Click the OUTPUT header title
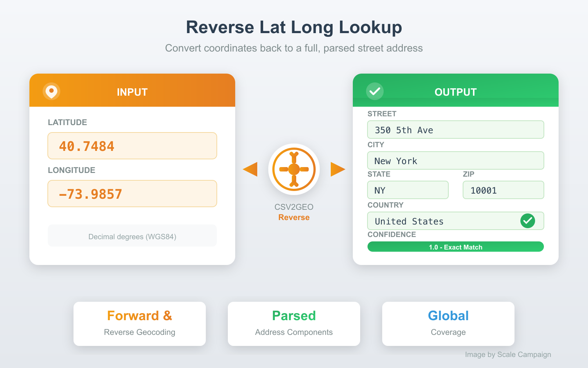The height and width of the screenshot is (368, 588). [456, 92]
